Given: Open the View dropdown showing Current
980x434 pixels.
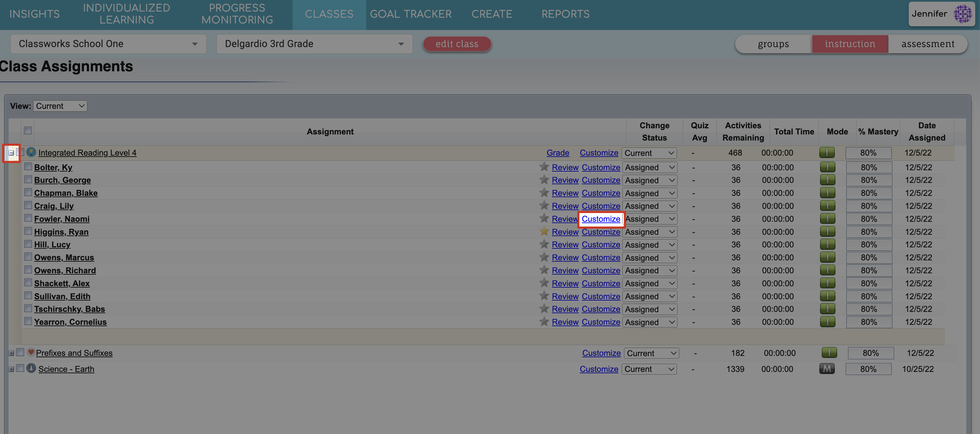Looking at the screenshot, I should [60, 105].
